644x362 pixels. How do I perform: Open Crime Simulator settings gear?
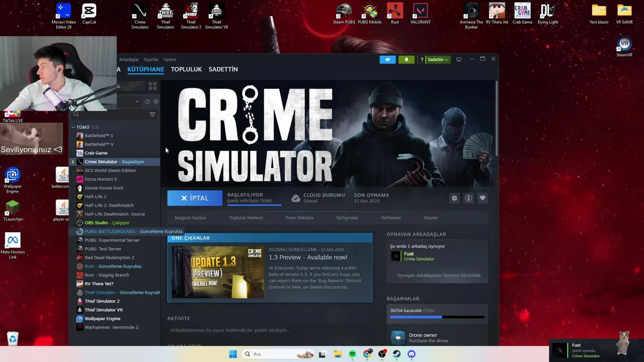click(x=454, y=198)
